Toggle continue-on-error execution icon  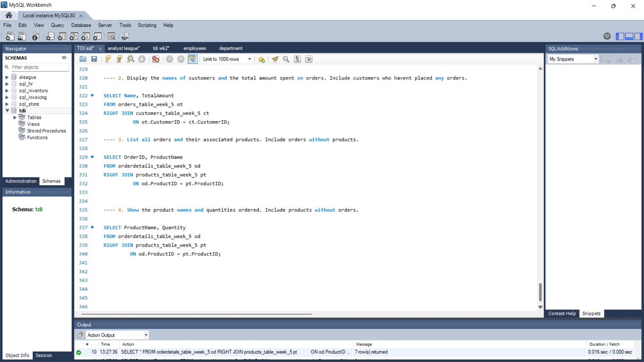(156, 59)
